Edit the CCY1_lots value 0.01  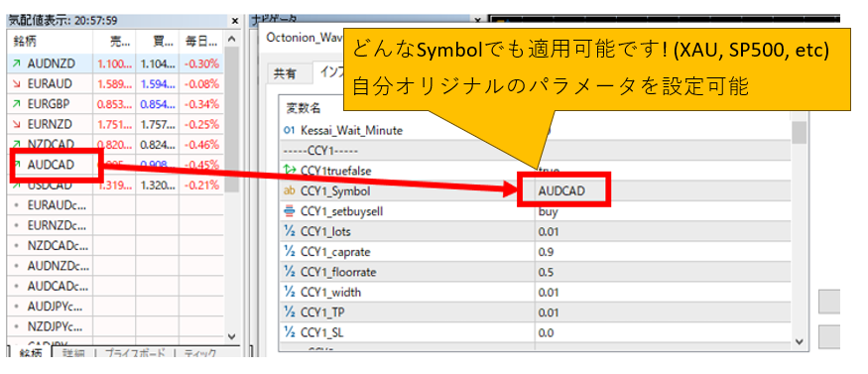click(664, 231)
